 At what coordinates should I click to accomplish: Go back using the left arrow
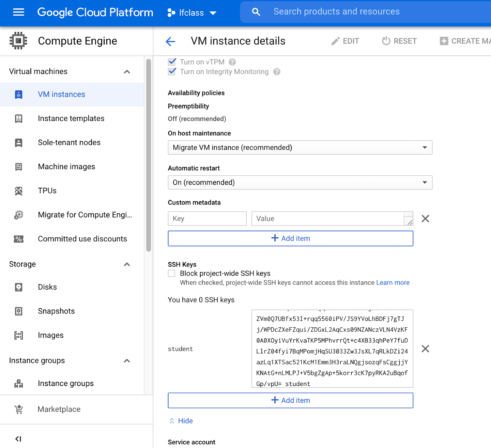[170, 41]
